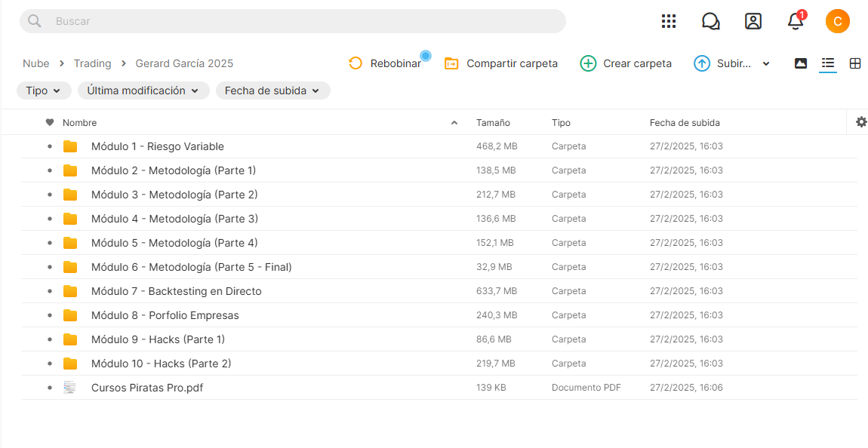The image size is (868, 448).
Task: Expand the Subir dropdown arrow
Action: click(766, 63)
